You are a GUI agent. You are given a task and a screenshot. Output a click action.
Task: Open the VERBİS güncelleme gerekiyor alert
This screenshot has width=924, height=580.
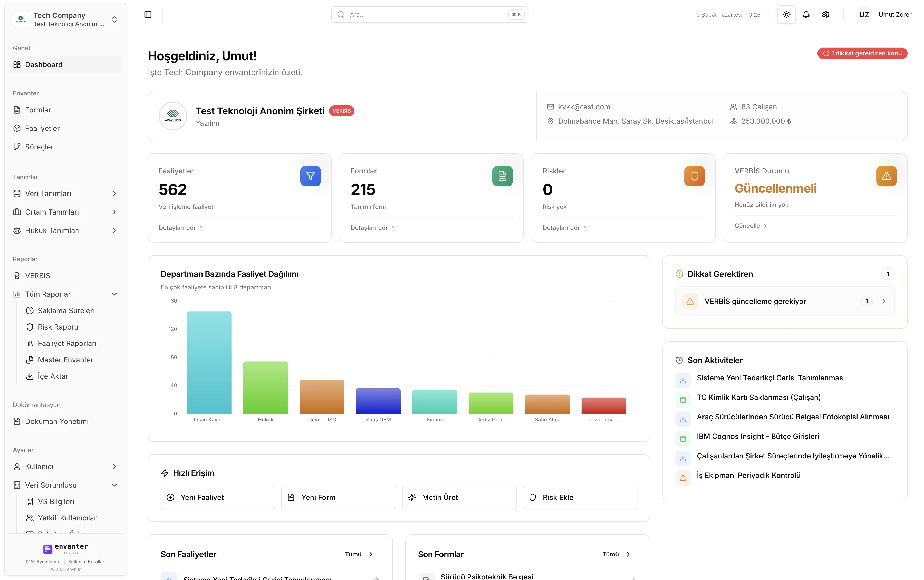tap(784, 301)
